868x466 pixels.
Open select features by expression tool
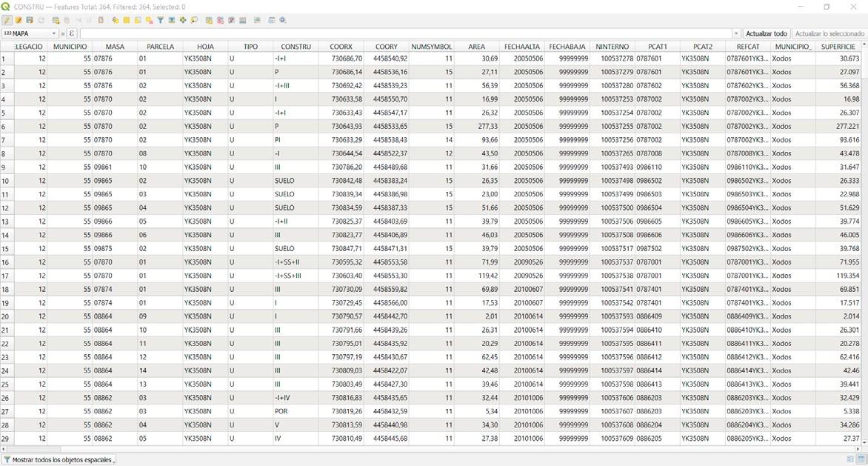tap(115, 20)
